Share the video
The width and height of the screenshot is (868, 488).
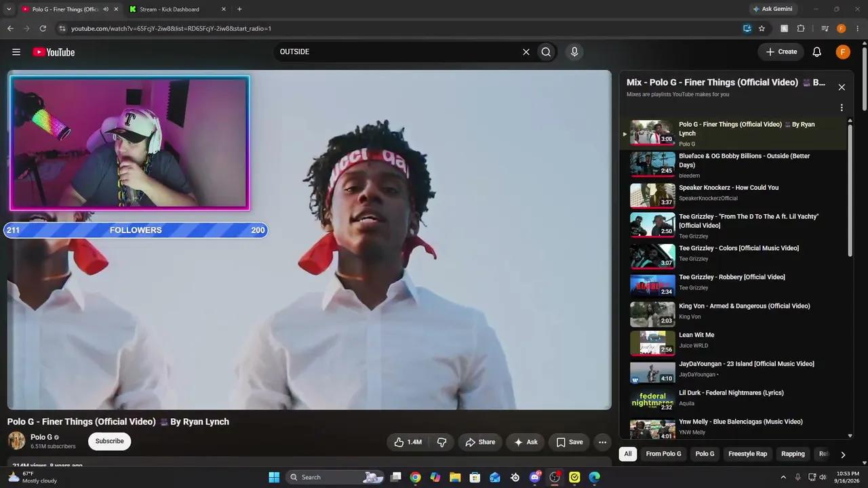[x=480, y=442]
